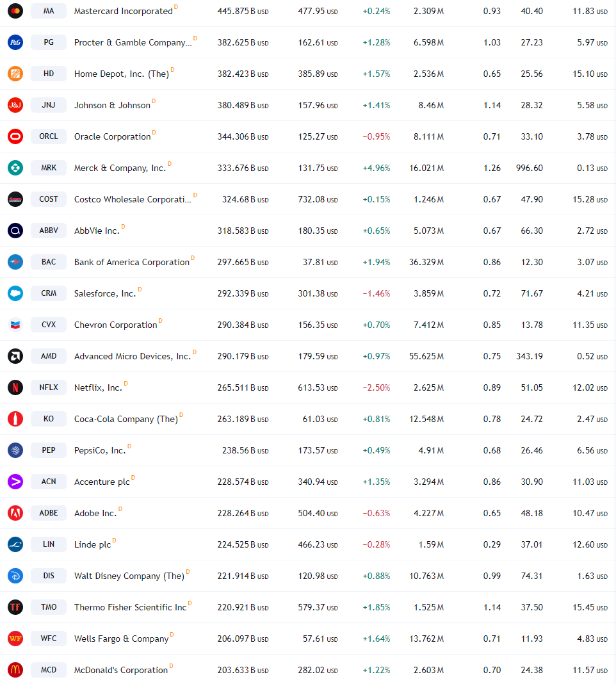
Task: Click the Home Depot logo icon
Action: tap(15, 74)
